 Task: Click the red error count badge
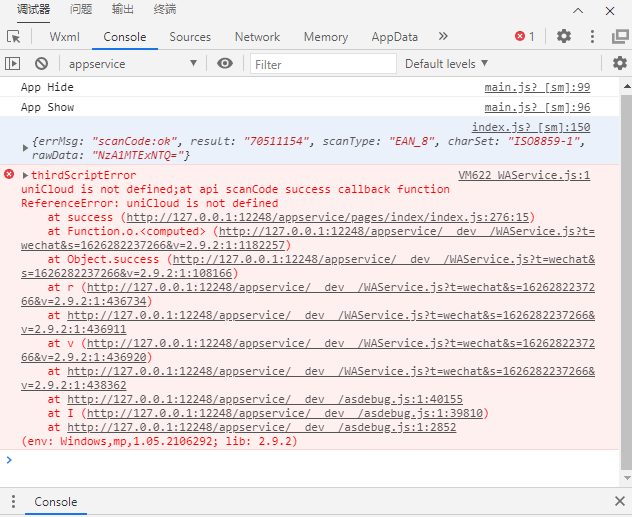[524, 37]
